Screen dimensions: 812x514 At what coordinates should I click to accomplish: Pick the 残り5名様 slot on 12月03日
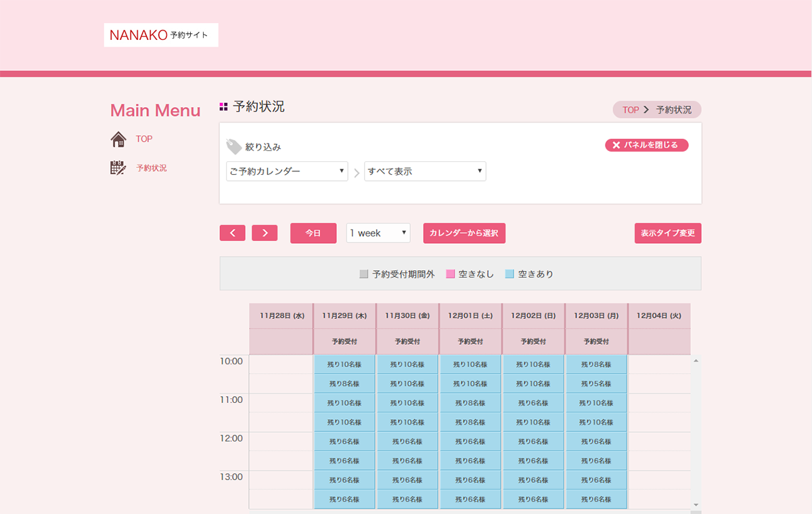(596, 383)
